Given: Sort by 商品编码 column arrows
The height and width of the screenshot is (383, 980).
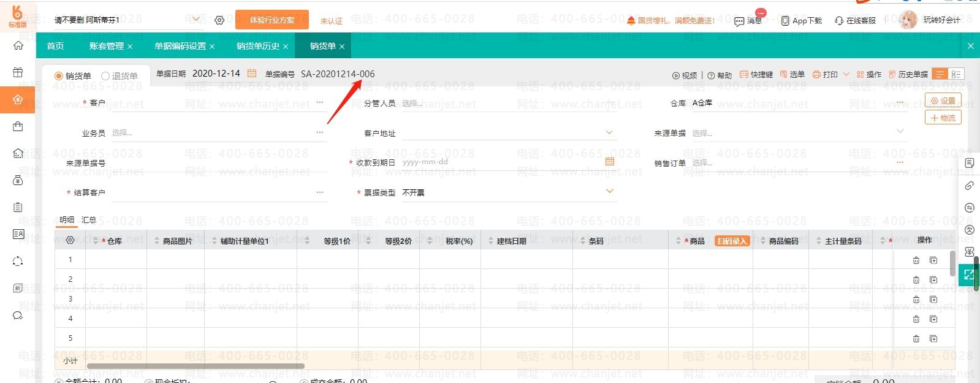Looking at the screenshot, I should click(x=763, y=241).
